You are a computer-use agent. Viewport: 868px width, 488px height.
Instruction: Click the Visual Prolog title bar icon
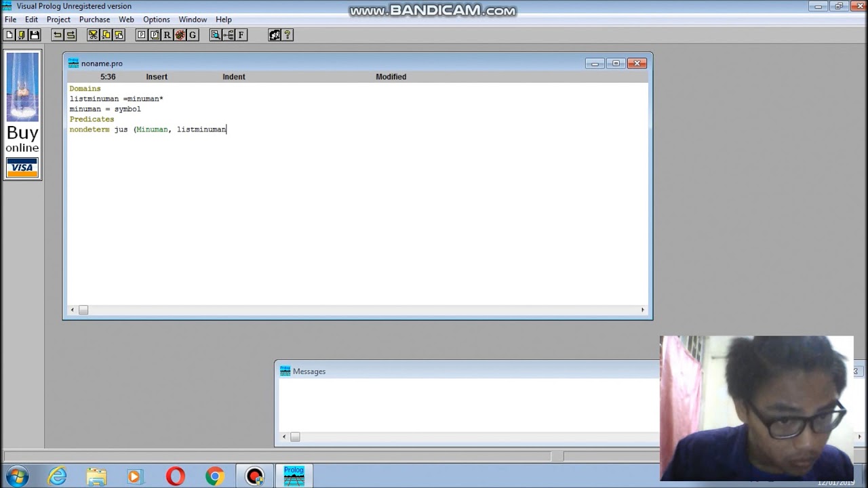pyautogui.click(x=7, y=6)
